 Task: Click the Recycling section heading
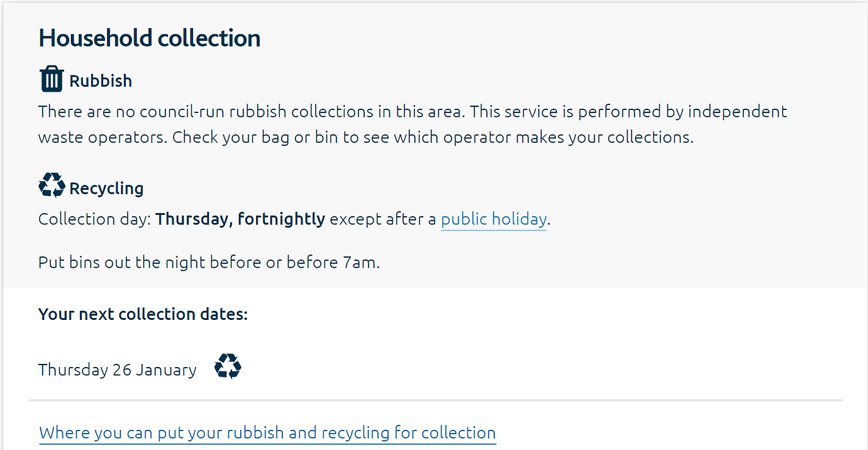[x=106, y=187]
